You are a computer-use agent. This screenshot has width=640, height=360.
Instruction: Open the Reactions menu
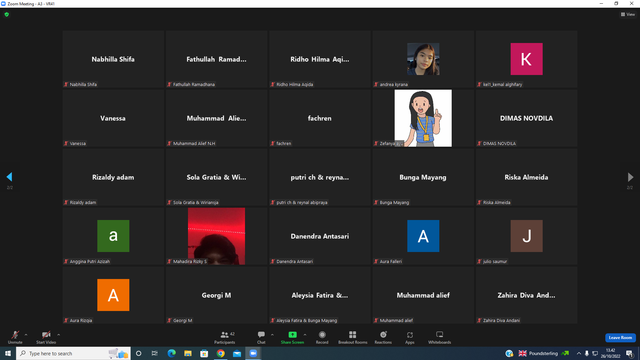[x=383, y=337]
